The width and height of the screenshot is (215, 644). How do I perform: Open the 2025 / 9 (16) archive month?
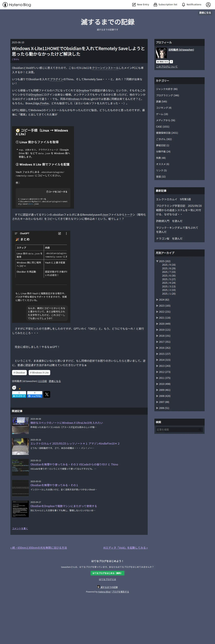169,265
